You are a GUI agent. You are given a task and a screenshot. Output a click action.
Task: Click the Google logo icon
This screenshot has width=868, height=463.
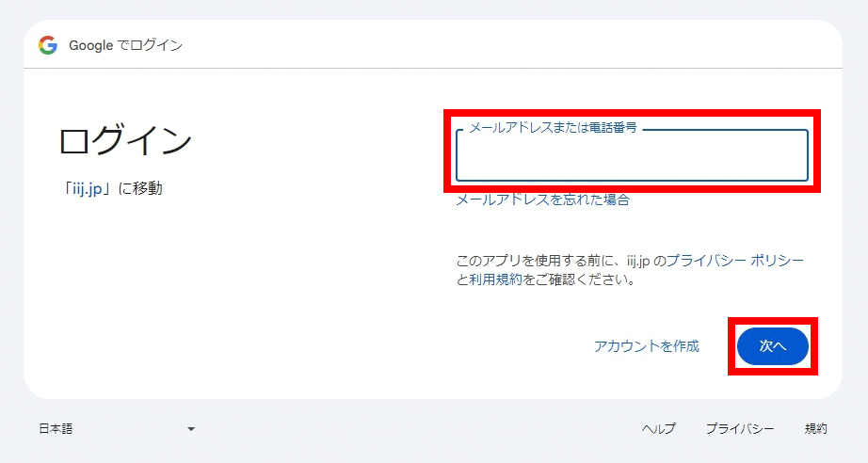click(48, 45)
